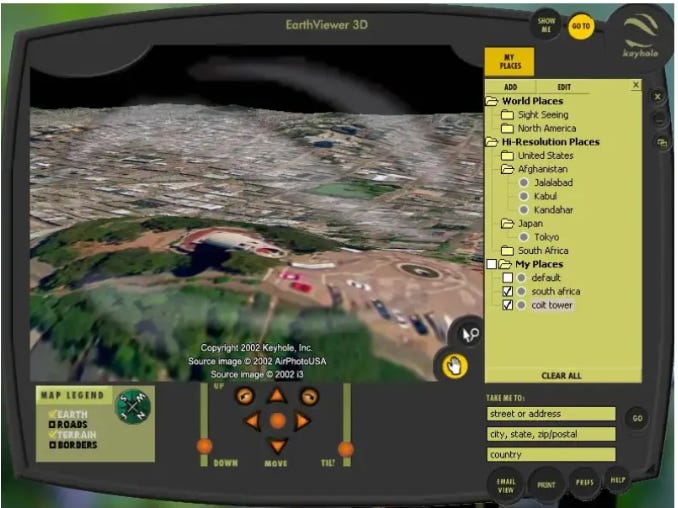The image size is (678, 508).
Task: Click center orange move button
Action: click(278, 420)
